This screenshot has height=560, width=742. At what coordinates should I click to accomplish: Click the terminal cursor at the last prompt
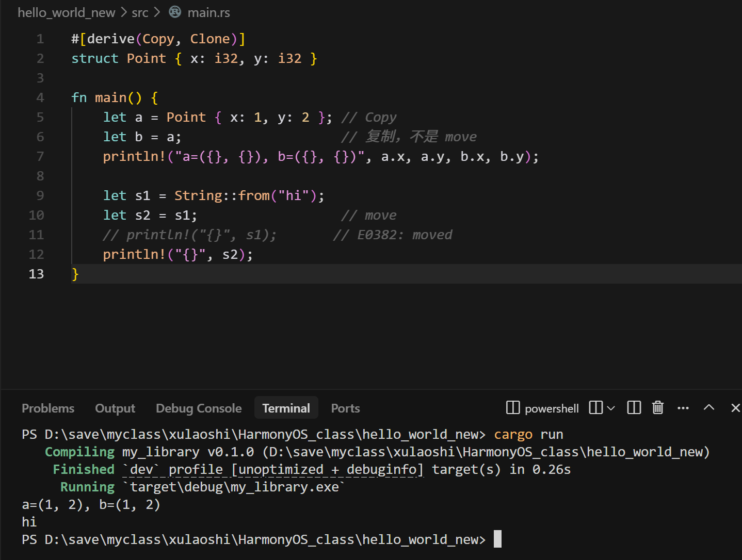497,539
